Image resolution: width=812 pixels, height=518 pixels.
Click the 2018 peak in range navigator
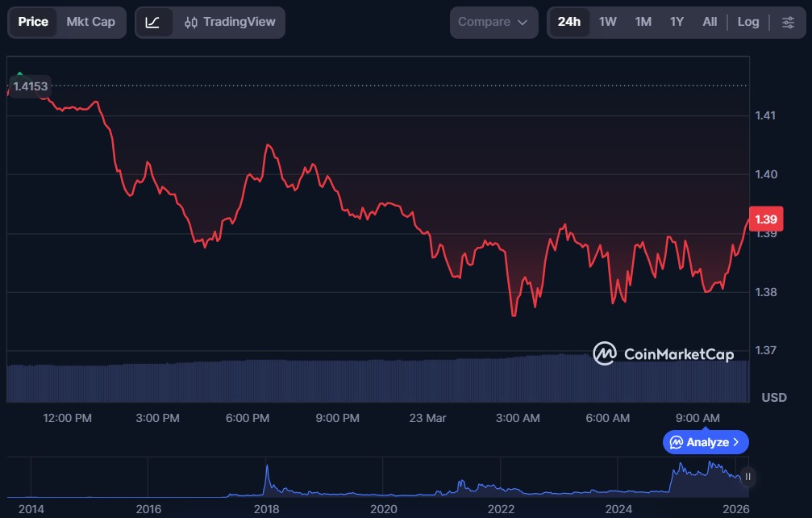click(x=267, y=469)
